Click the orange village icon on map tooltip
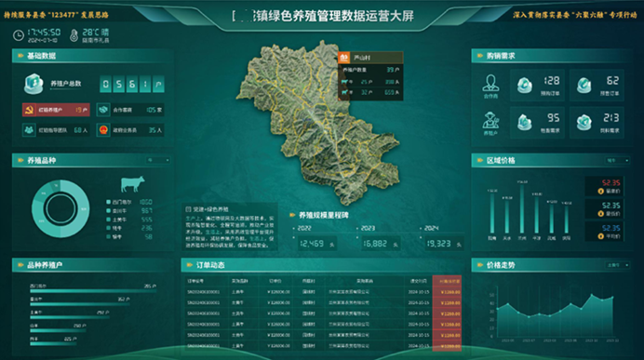This screenshot has height=360, width=644. click(x=343, y=58)
